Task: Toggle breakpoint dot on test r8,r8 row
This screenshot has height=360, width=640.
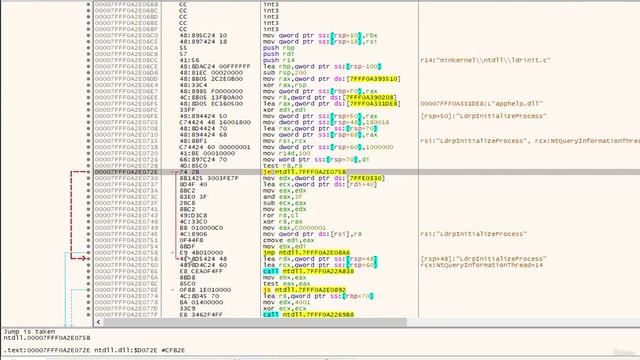Action: [x=88, y=166]
